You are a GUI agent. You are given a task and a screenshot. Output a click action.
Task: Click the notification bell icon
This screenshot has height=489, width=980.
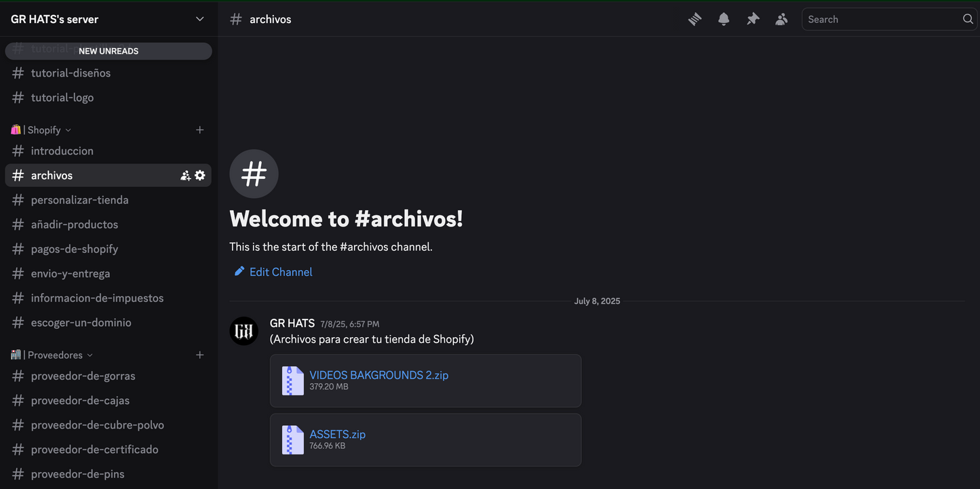pos(724,20)
